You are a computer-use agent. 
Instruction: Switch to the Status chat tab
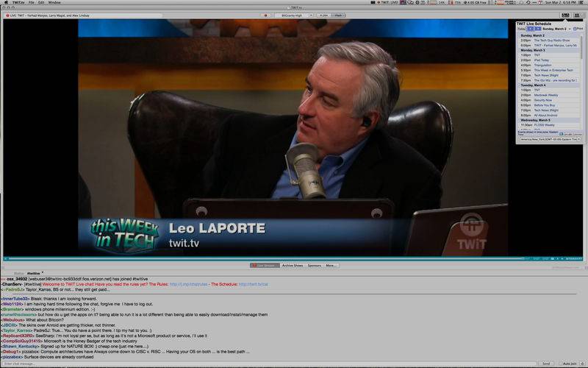pyautogui.click(x=19, y=273)
